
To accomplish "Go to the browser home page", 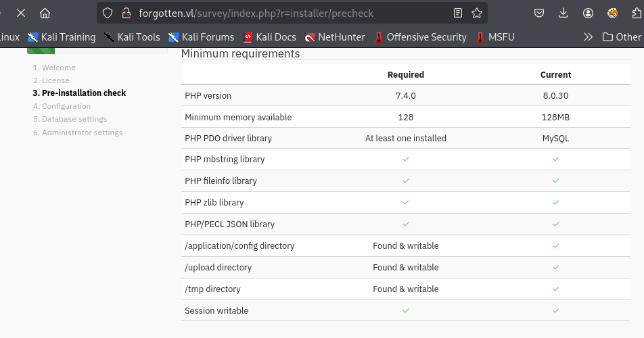I will tap(45, 13).
